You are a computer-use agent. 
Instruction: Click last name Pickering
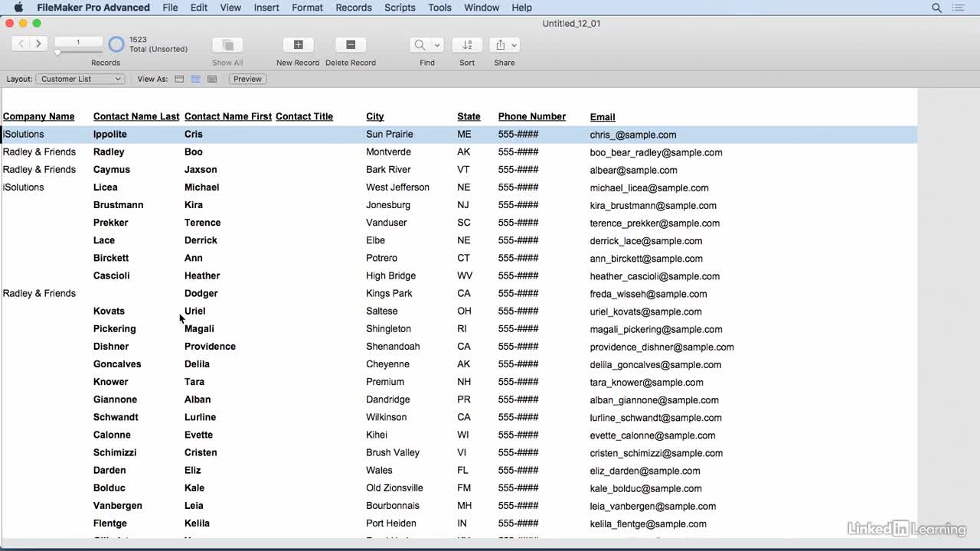point(114,328)
